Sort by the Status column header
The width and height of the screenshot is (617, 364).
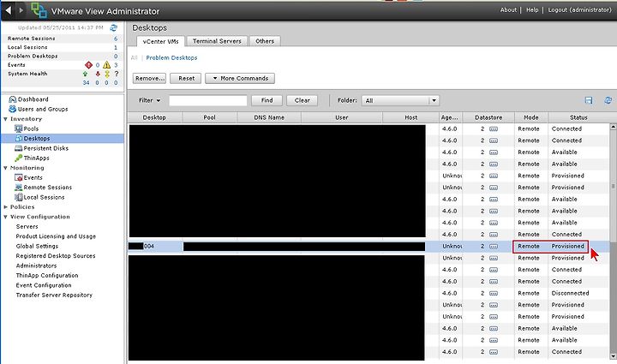pyautogui.click(x=578, y=117)
